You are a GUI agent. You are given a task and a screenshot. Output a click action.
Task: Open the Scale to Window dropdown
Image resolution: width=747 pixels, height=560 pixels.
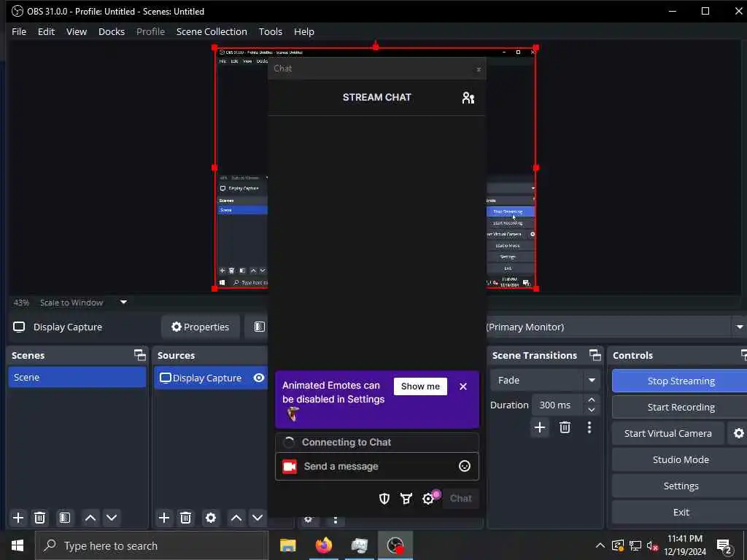point(123,303)
